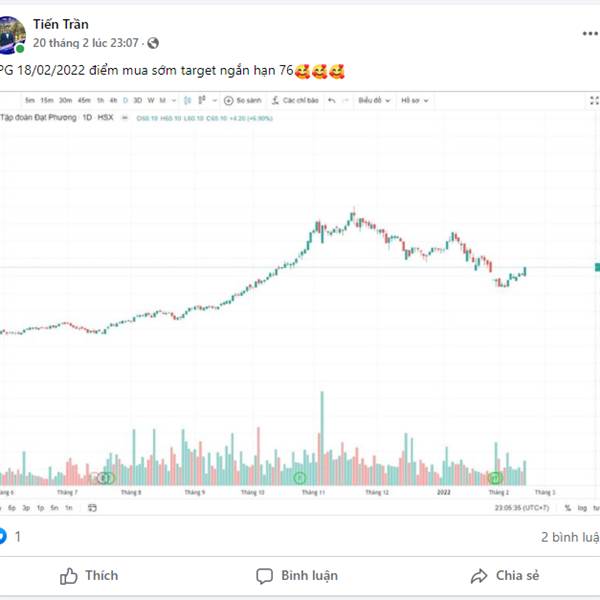Expand the Biểu đồ dropdown
The height and width of the screenshot is (600, 600).
374,101
